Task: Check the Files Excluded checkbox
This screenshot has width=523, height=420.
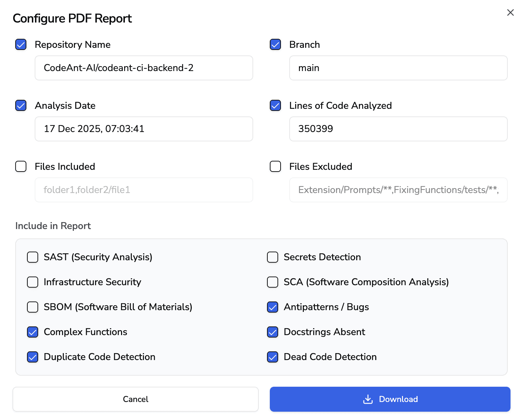Action: (275, 167)
